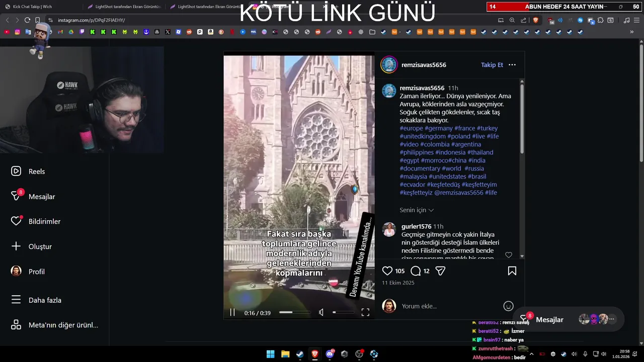Open the floating Mesajlar panel
The width and height of the screenshot is (644, 362).
[x=569, y=319]
